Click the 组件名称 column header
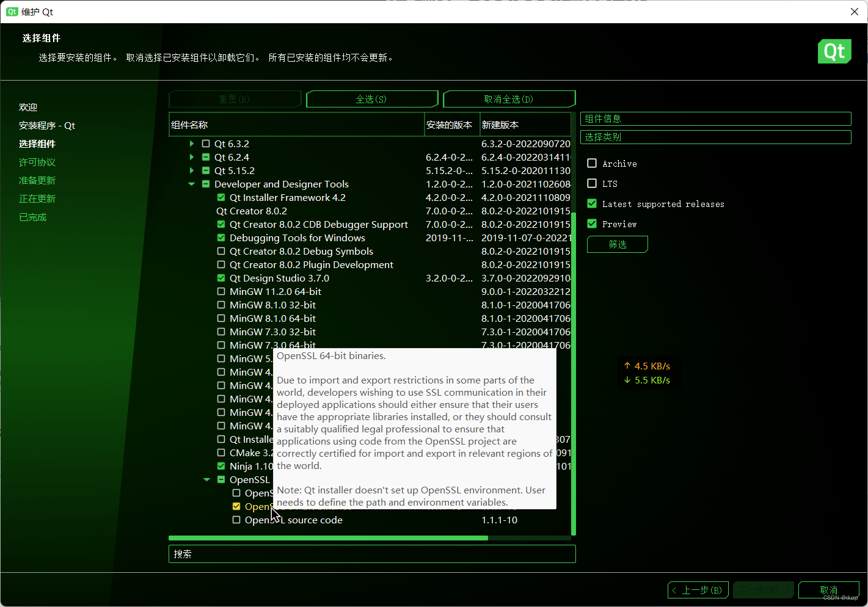This screenshot has height=607, width=868. point(296,125)
